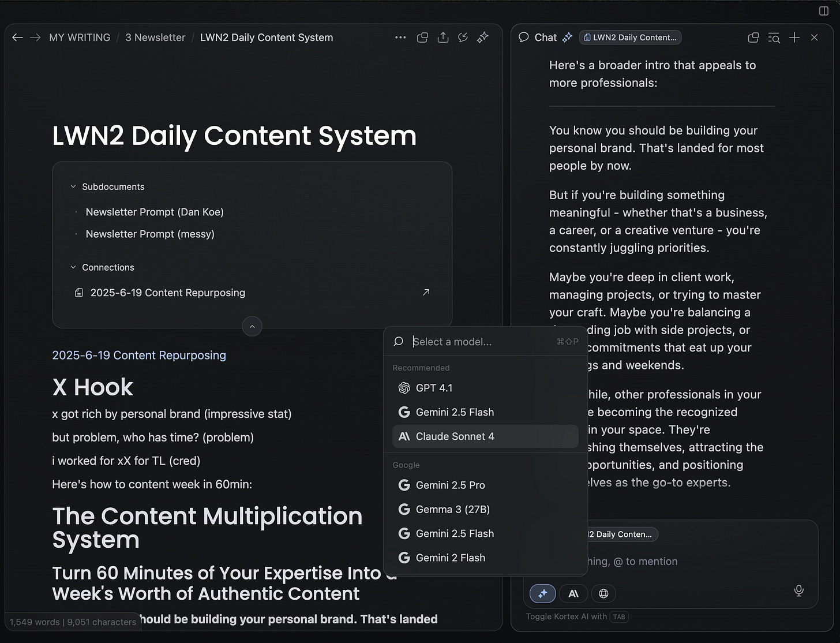Click the open-in-new-window icon in document header
The image size is (840, 643).
pos(422,38)
